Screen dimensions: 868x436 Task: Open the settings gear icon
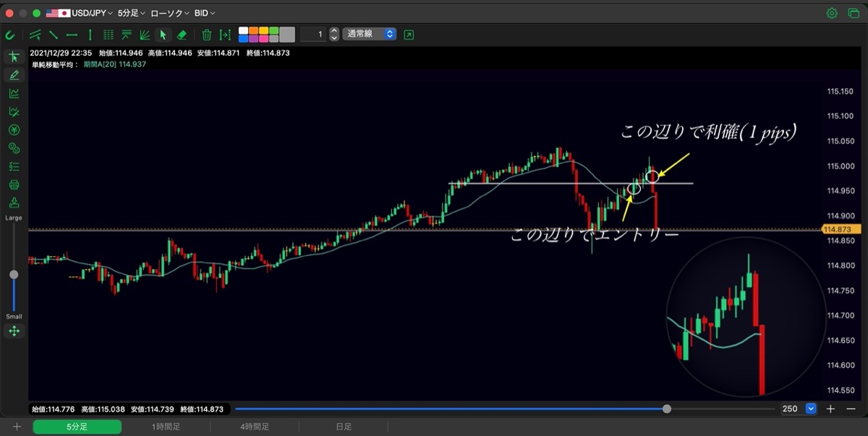click(x=832, y=13)
